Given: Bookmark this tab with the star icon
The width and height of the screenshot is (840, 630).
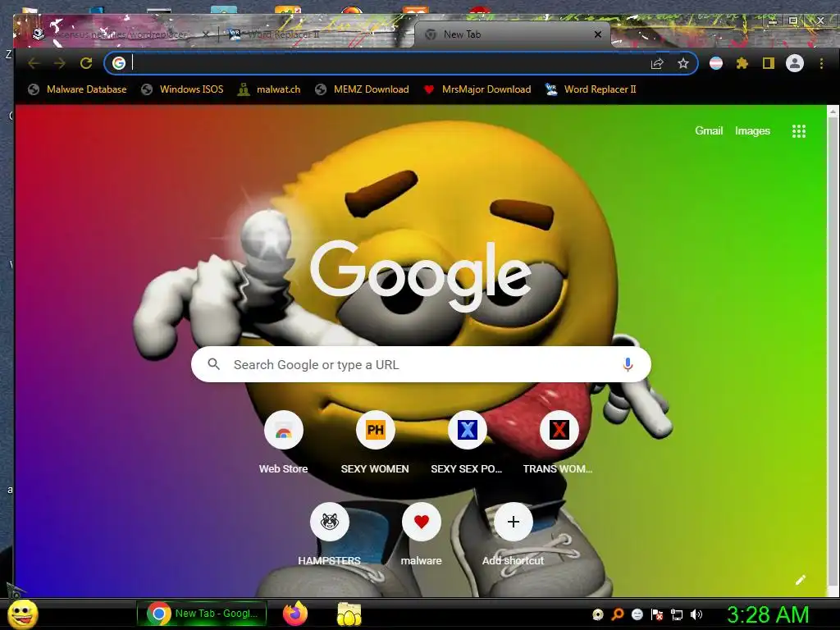Looking at the screenshot, I should [683, 63].
